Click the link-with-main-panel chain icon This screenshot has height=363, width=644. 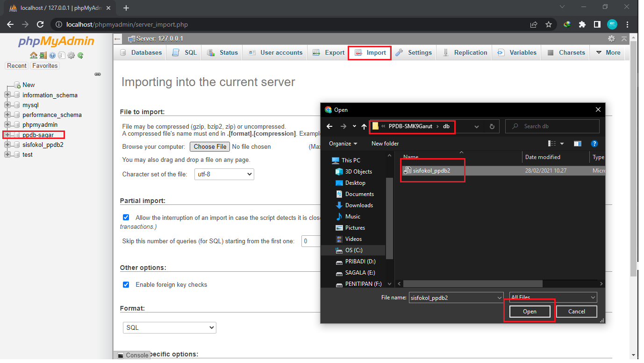[x=98, y=74]
